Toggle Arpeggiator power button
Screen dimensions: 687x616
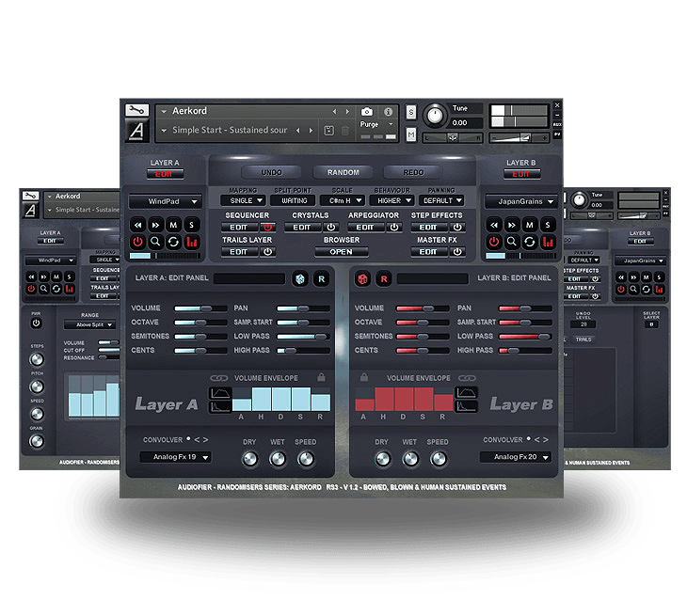click(394, 228)
